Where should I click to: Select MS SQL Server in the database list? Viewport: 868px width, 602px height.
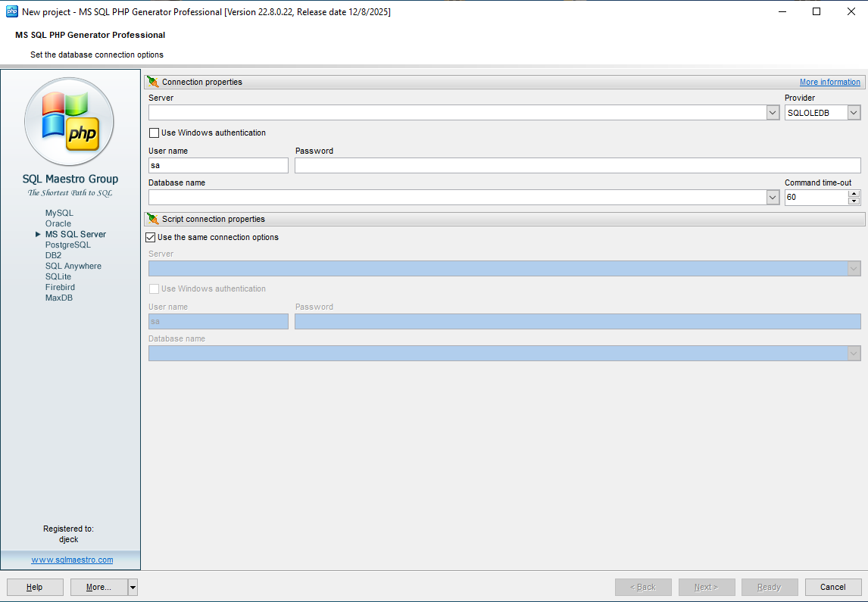coord(75,234)
